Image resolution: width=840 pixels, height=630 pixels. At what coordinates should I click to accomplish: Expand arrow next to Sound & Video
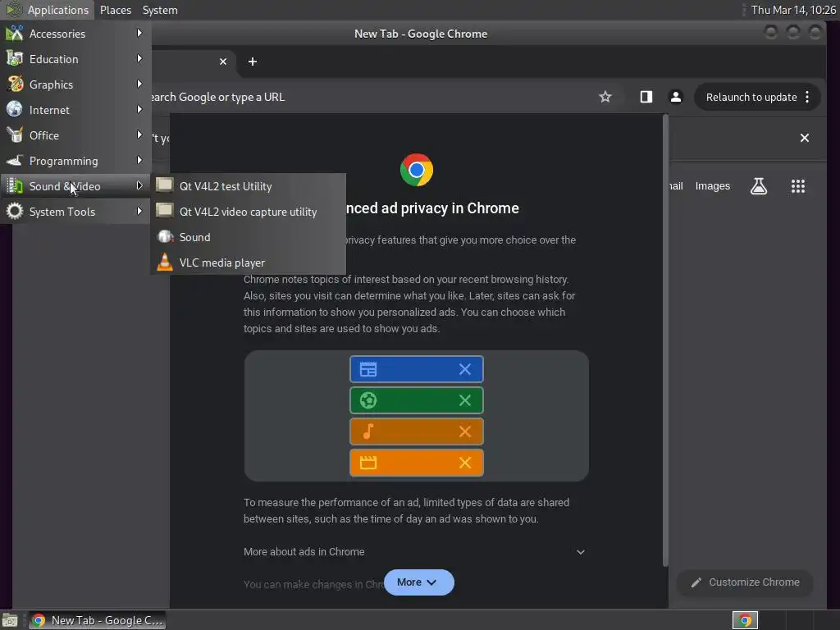139,186
